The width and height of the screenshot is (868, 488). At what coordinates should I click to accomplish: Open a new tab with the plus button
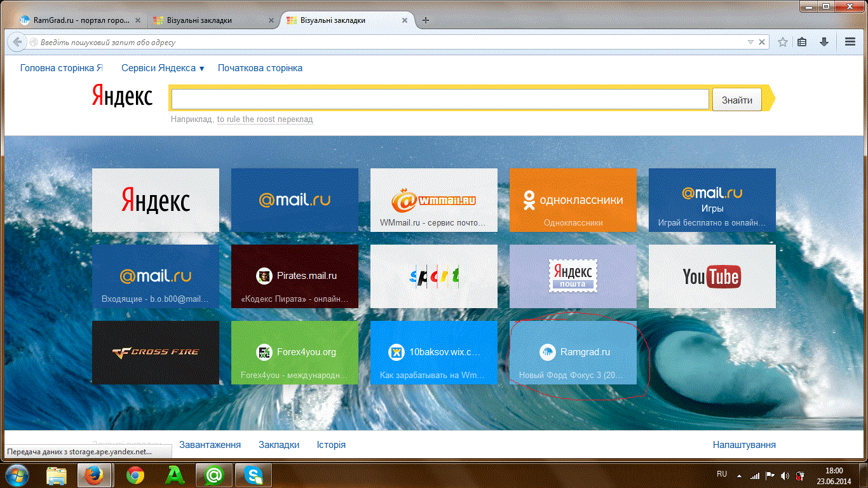[426, 20]
